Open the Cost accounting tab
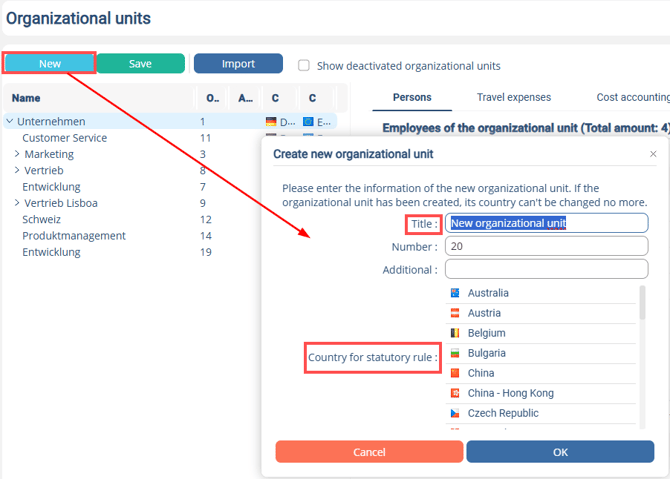670x479 pixels. 633,97
